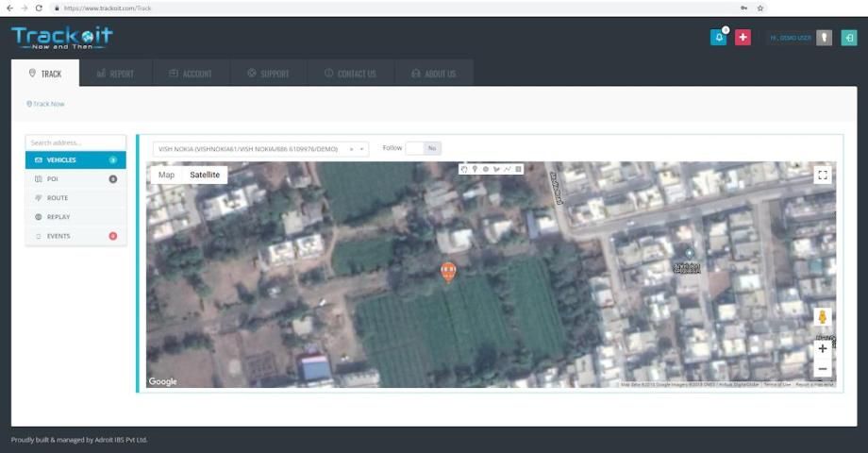Click the Track Now link
This screenshot has width=868, height=453.
(x=46, y=104)
